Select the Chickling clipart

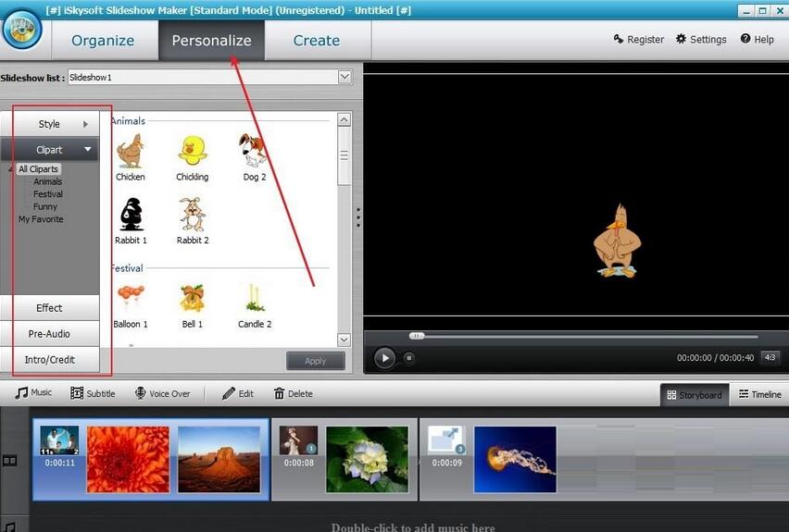(193, 157)
